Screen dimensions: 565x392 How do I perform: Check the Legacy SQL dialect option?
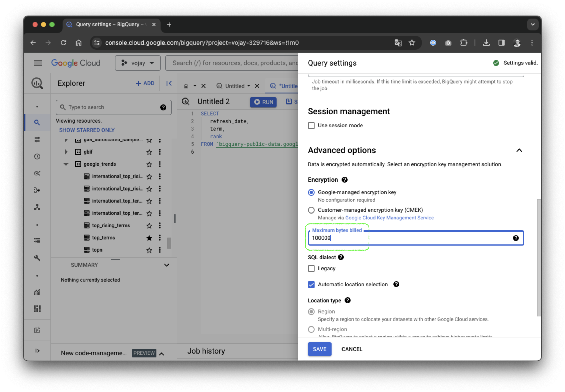pyautogui.click(x=311, y=269)
